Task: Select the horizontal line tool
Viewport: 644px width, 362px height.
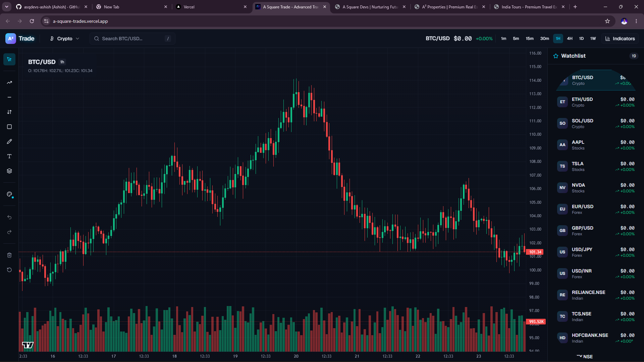Action: (9, 97)
